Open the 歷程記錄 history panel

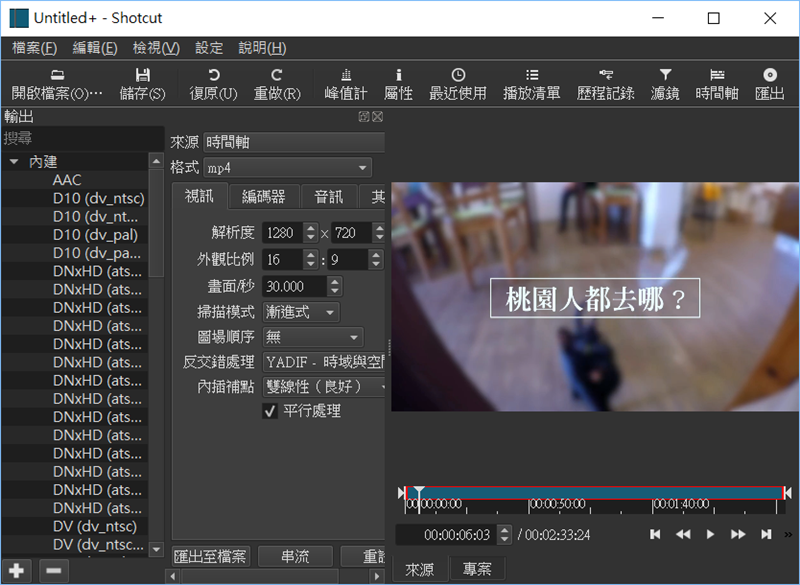tap(605, 75)
